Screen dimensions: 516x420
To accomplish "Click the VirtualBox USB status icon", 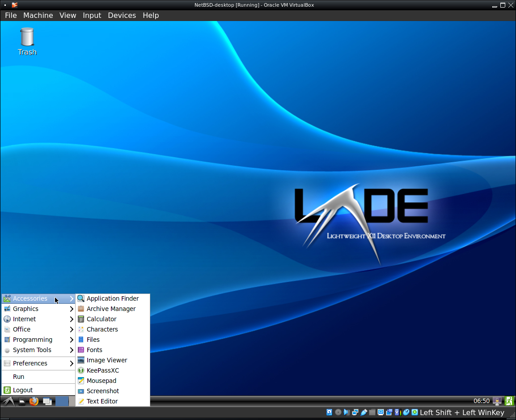I will pos(364,412).
